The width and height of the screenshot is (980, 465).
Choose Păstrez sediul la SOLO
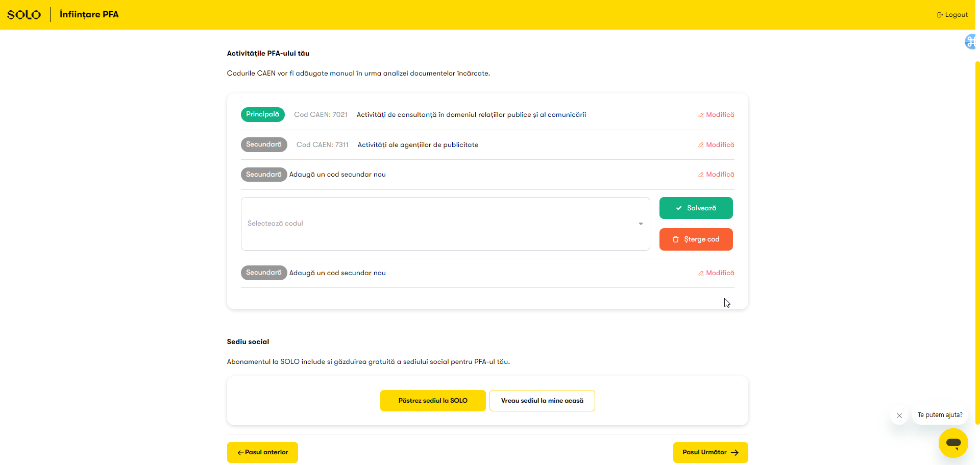[x=432, y=401]
